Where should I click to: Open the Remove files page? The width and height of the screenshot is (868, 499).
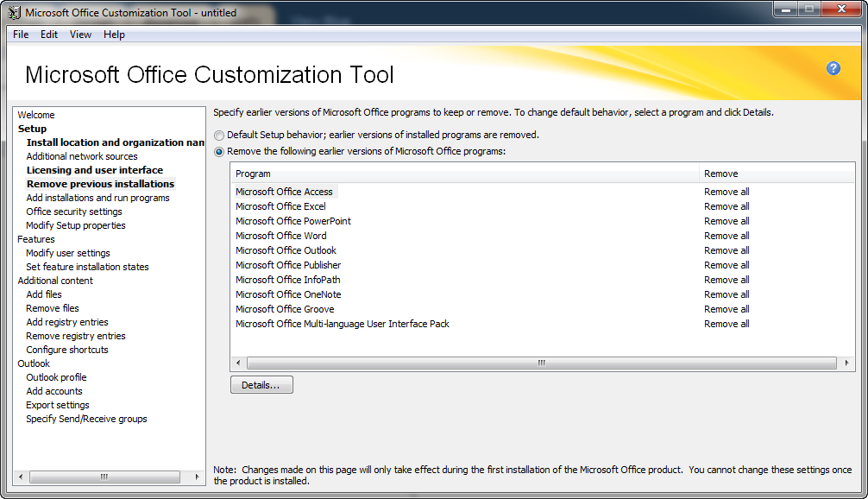pos(53,308)
